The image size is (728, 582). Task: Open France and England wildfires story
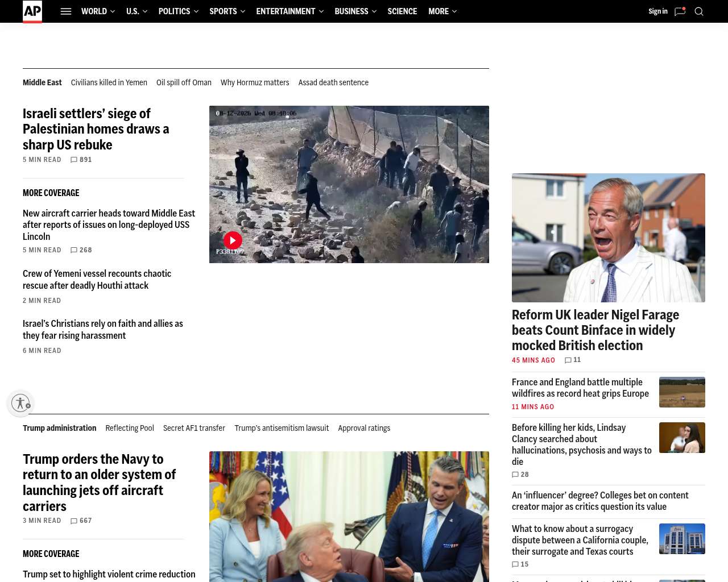tap(580, 388)
